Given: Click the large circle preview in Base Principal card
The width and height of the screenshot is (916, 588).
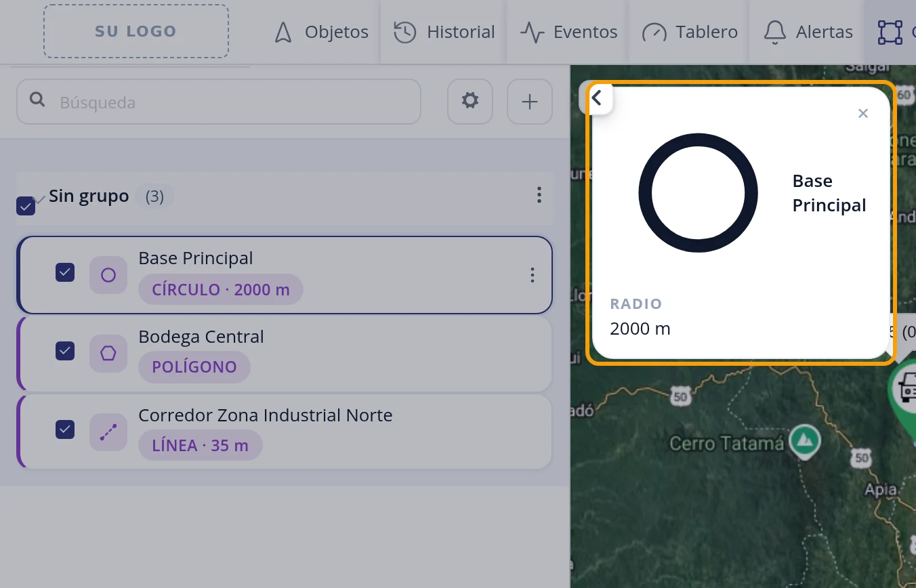Looking at the screenshot, I should (698, 193).
